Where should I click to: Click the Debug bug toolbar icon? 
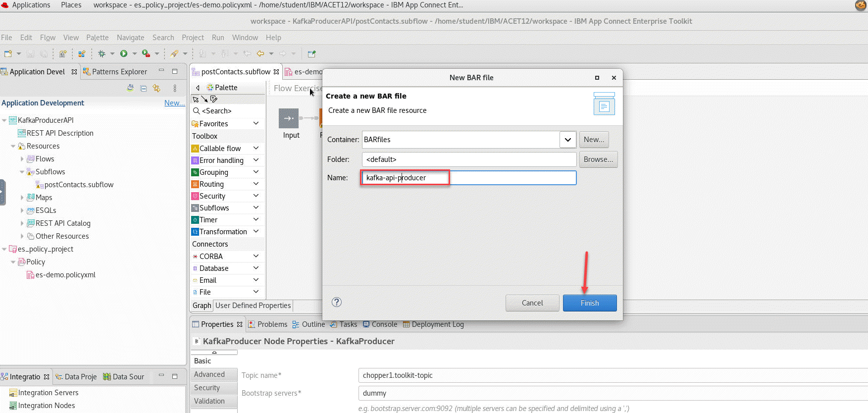[x=102, y=53]
